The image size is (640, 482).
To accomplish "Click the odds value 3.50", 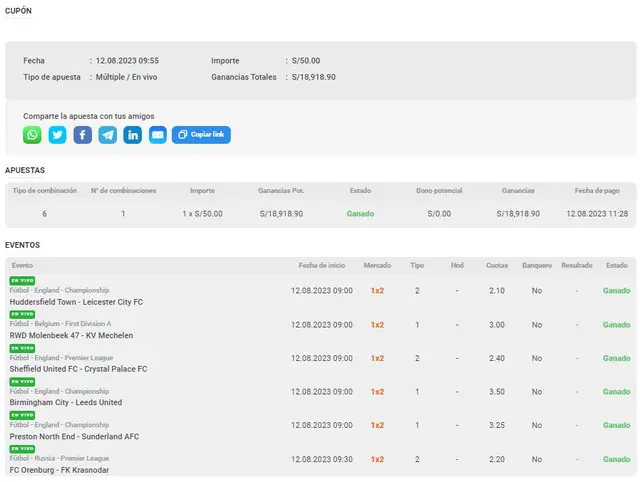I will [x=497, y=392].
